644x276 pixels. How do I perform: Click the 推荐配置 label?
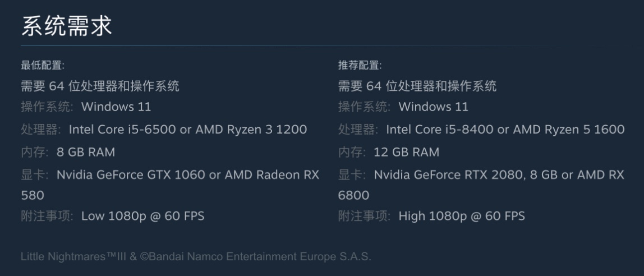360,66
